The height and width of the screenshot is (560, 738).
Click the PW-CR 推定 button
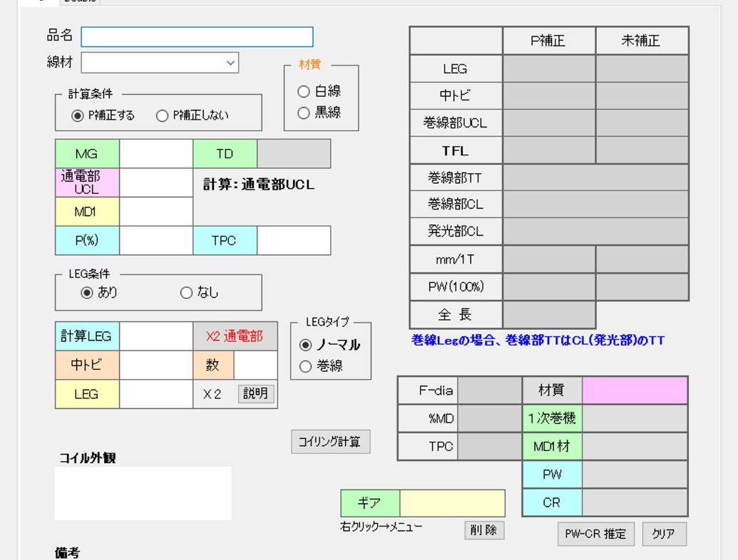(596, 534)
